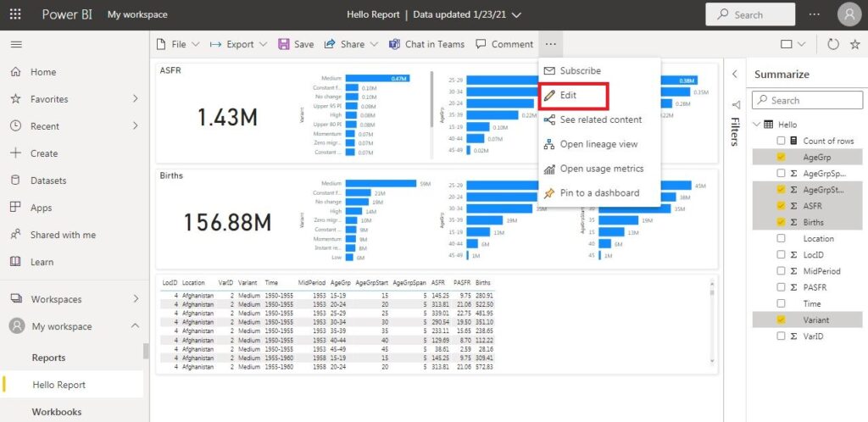Click the data table vertical scrollbar

click(x=712, y=321)
